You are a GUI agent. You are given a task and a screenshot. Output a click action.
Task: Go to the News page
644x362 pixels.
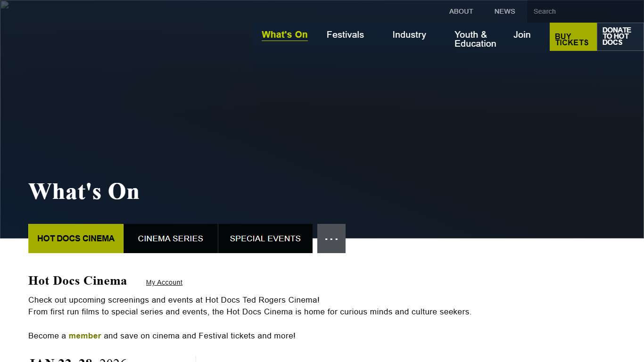[504, 11]
